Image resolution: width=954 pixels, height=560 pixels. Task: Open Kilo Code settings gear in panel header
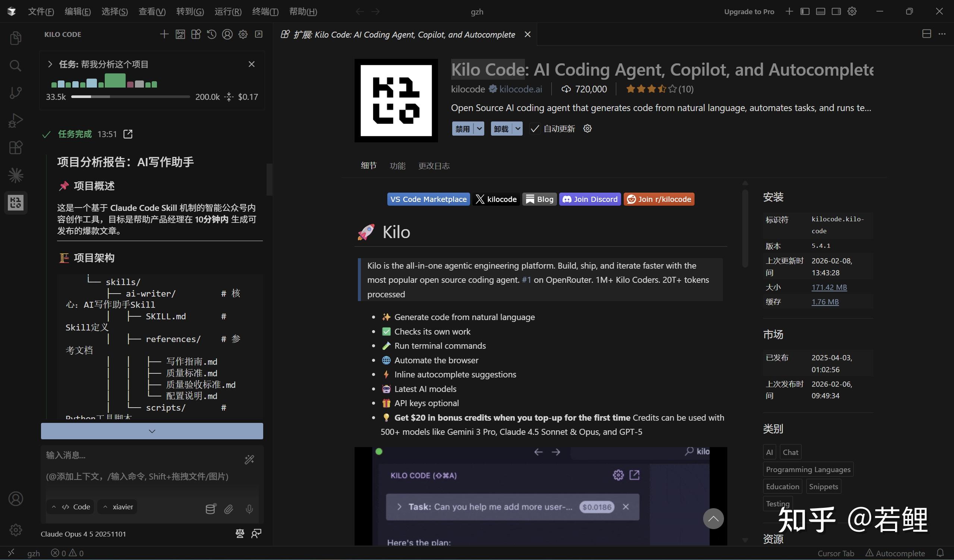point(243,34)
